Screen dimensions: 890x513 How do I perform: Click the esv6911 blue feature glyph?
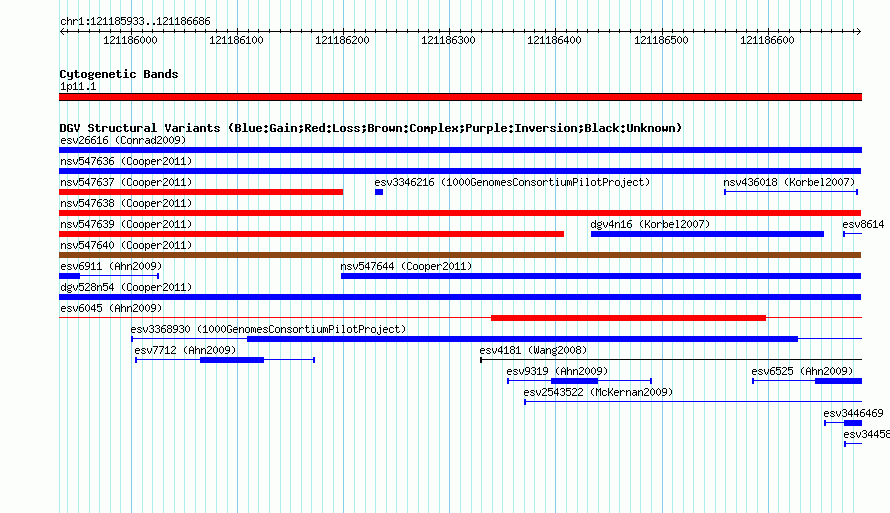tap(109, 276)
